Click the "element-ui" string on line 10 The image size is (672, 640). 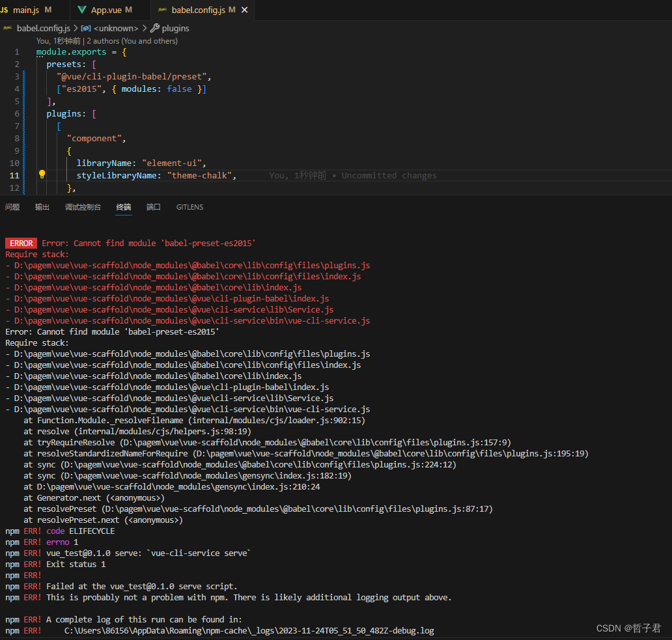coord(171,163)
